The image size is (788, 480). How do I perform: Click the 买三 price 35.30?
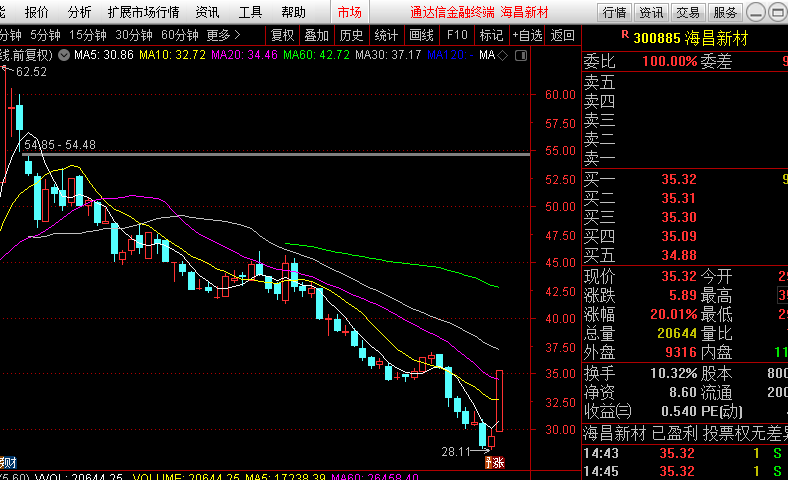point(679,218)
